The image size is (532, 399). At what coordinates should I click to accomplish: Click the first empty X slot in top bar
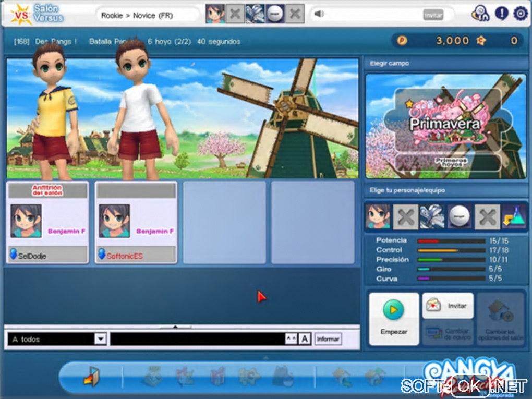(x=235, y=14)
